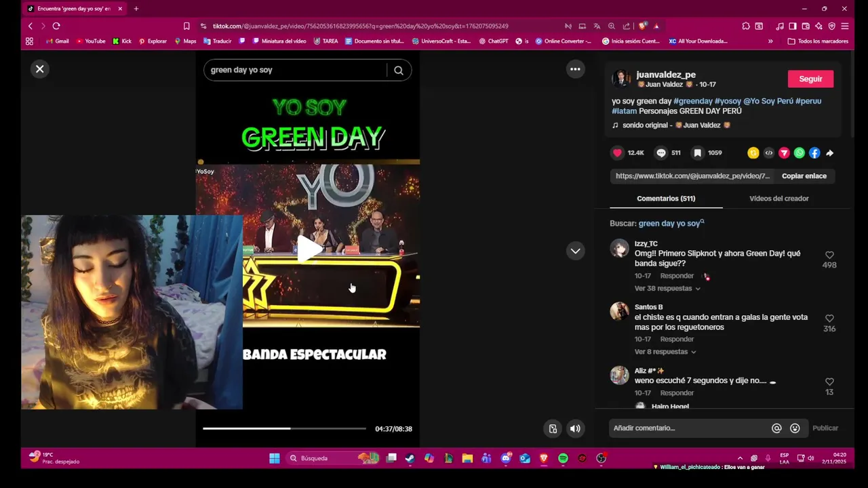Show hidden bookmarks with double chevron

(770, 41)
